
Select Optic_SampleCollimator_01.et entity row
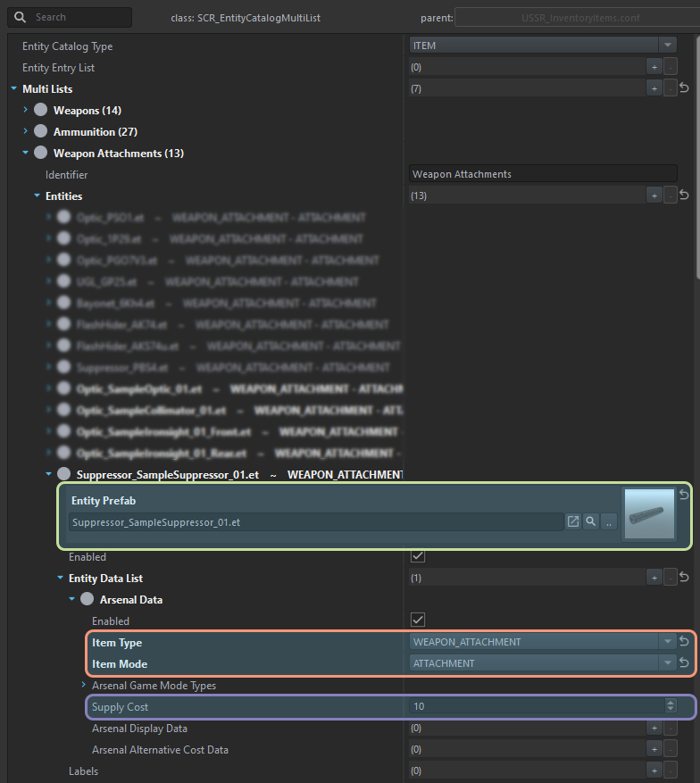152,410
